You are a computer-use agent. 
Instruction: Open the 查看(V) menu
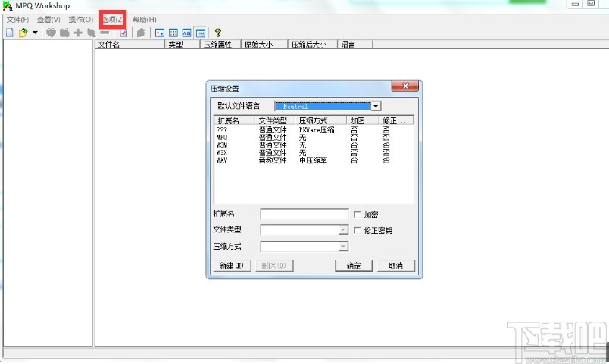click(x=48, y=20)
